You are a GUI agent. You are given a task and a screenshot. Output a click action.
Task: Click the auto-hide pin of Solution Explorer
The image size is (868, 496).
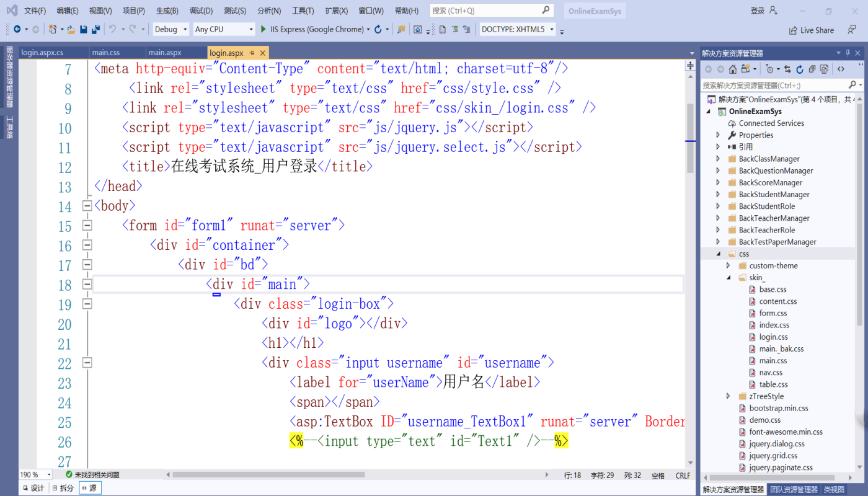pyautogui.click(x=848, y=53)
